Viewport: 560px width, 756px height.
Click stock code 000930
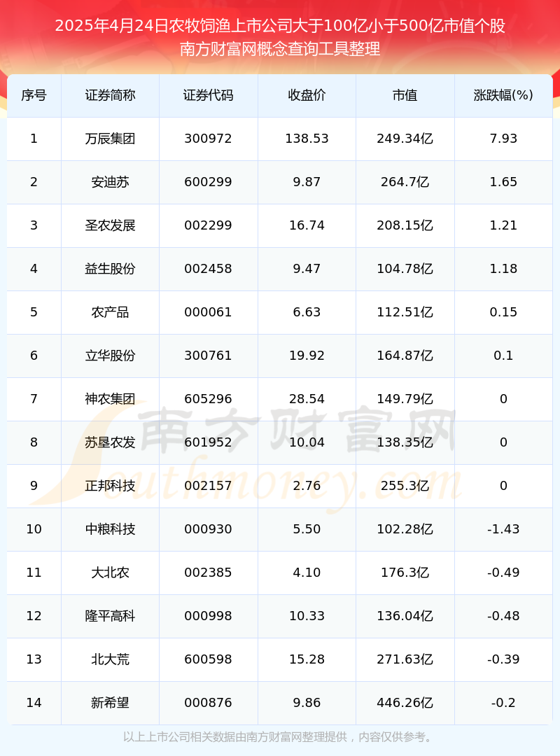coord(209,529)
